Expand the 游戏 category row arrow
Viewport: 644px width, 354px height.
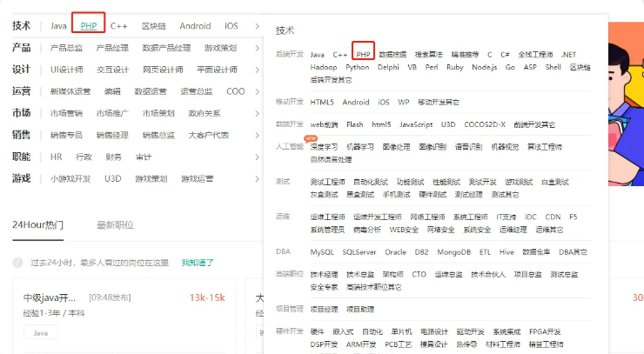[x=257, y=178]
